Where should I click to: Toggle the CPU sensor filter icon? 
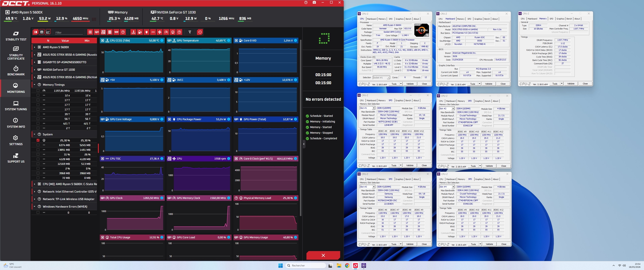(90, 32)
